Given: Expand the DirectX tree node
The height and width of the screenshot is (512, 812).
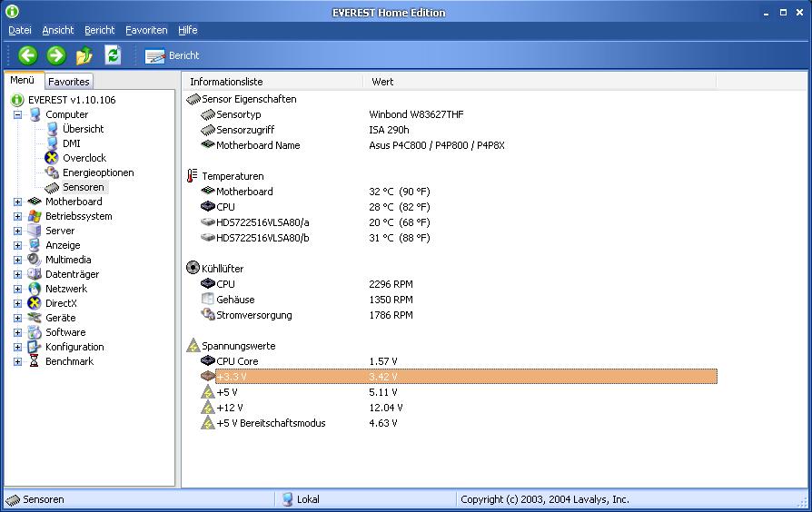Looking at the screenshot, I should [x=17, y=303].
